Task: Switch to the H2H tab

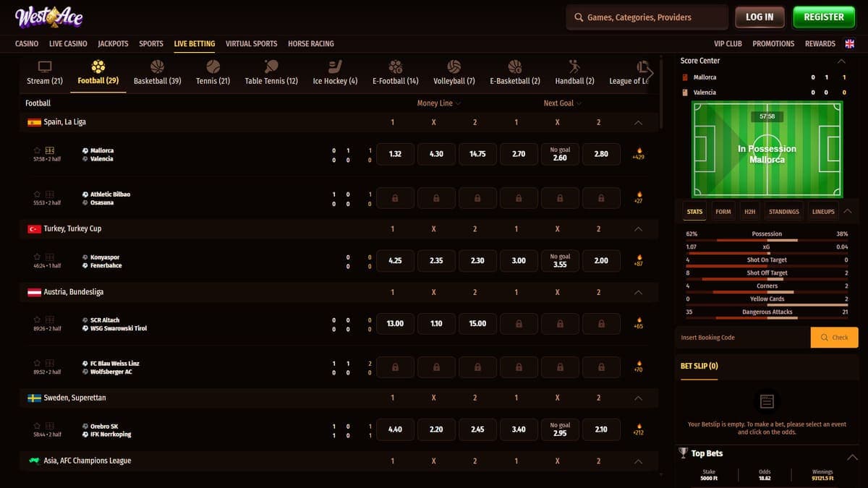Action: [x=750, y=212]
